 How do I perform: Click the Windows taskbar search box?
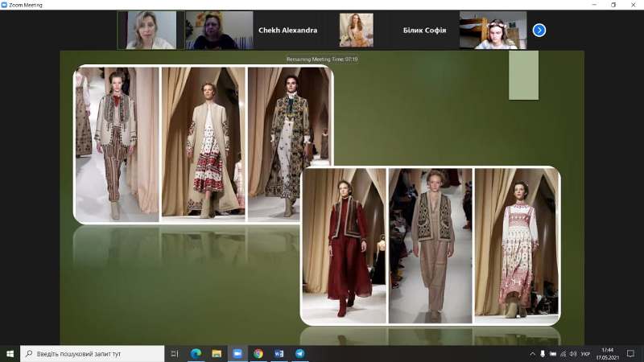93,353
